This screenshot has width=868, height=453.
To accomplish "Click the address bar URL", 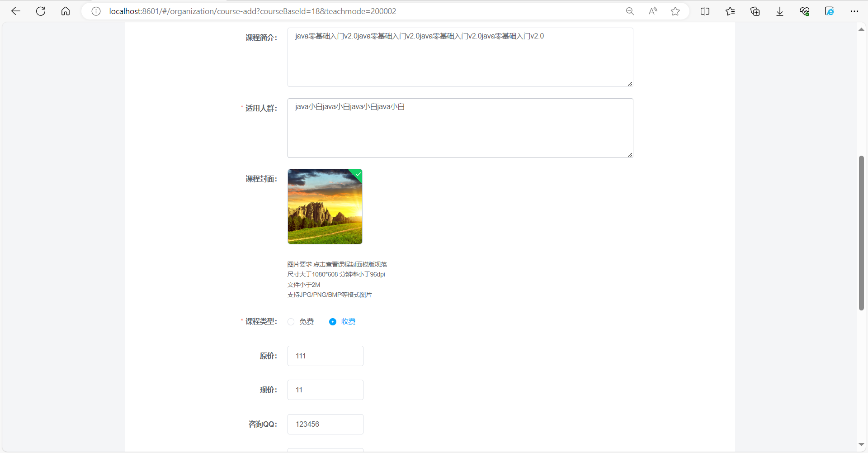I will [252, 11].
